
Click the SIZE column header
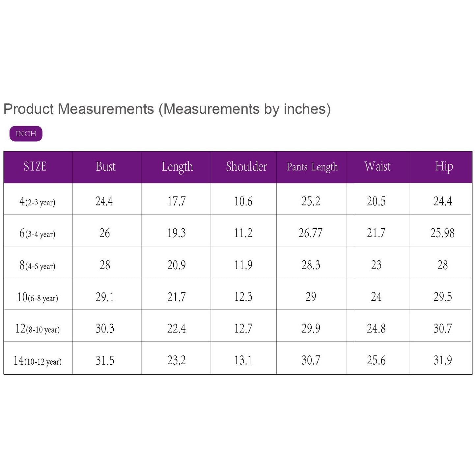pyautogui.click(x=35, y=167)
